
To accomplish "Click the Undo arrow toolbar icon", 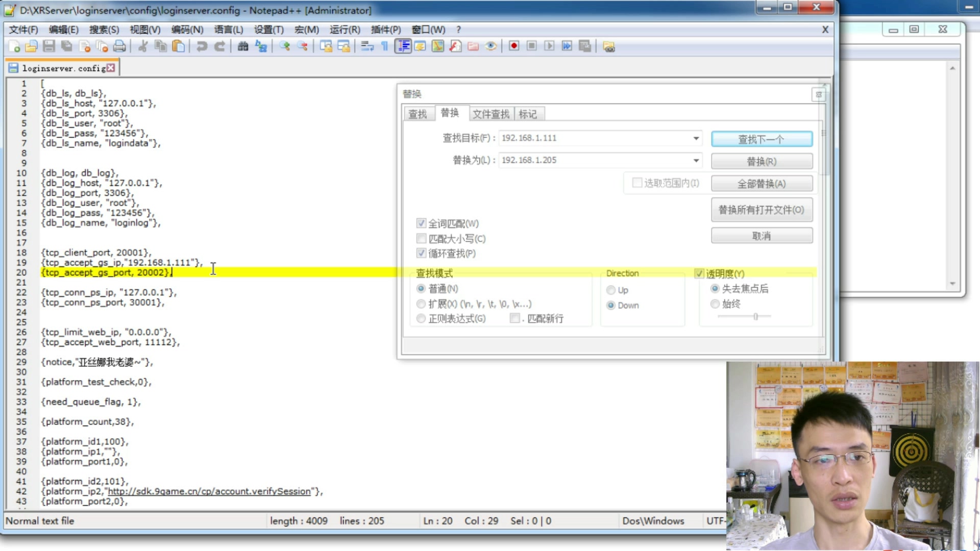I will click(x=202, y=46).
